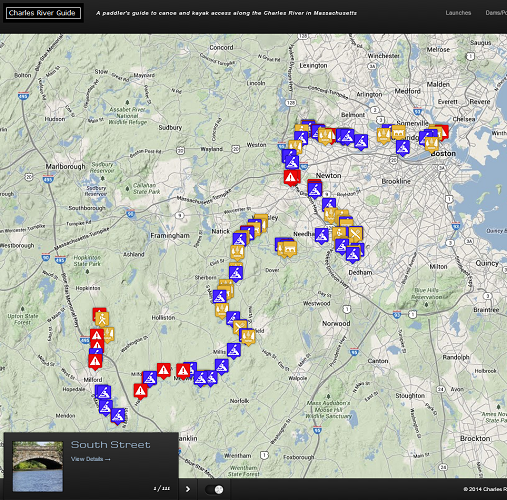Toggle the switch in the bottom bar
Screen dimensions: 507x500
tap(215, 489)
